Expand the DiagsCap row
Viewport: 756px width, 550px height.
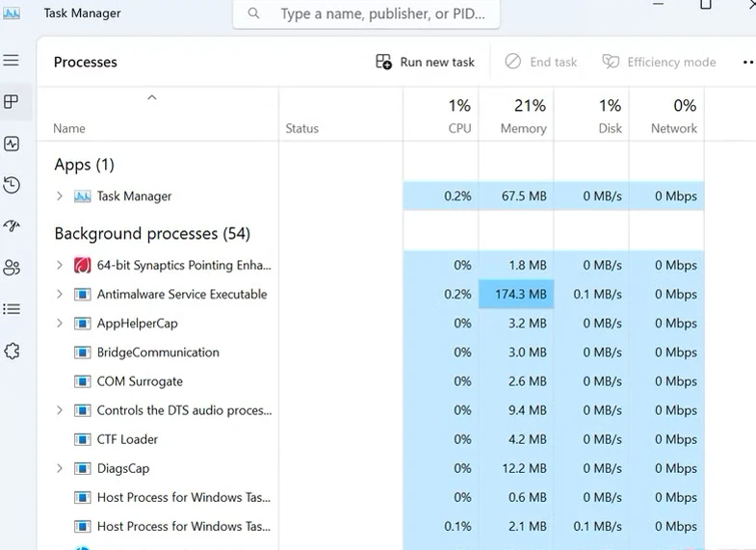[60, 467]
